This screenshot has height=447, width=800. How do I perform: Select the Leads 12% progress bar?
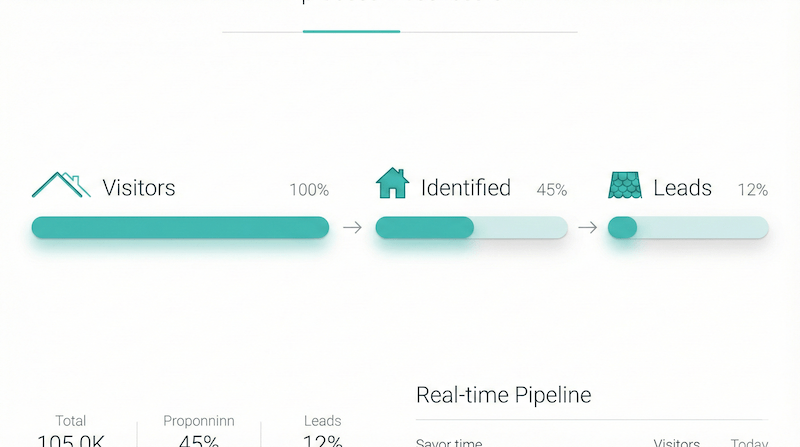[x=688, y=227]
